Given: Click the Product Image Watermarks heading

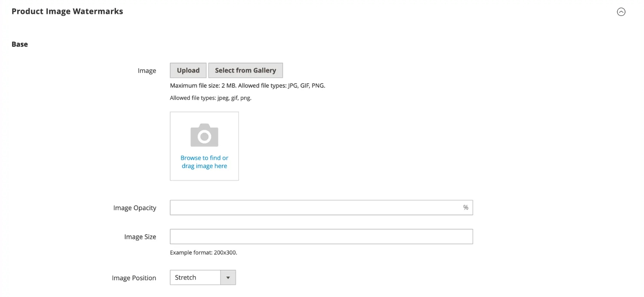Looking at the screenshot, I should pos(67,12).
